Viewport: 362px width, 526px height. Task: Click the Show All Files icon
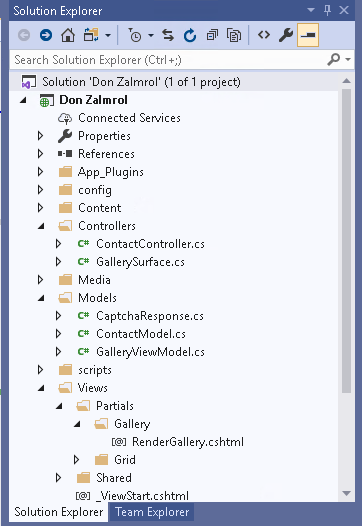(x=234, y=35)
